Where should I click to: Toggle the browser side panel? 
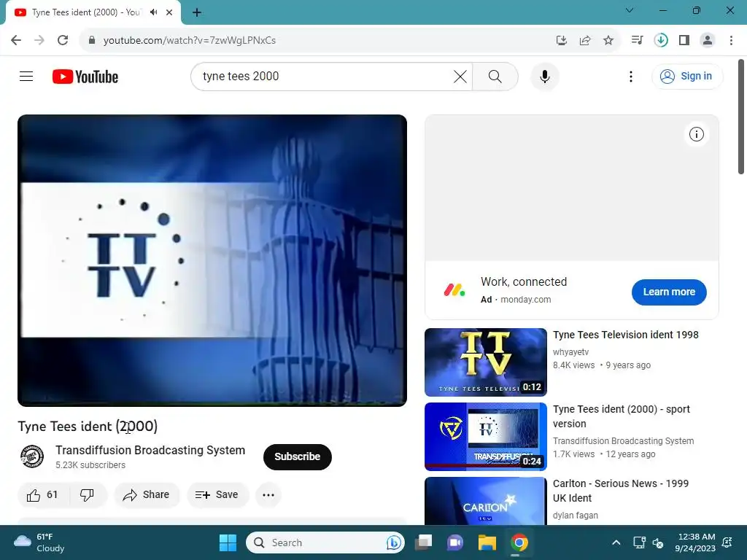[x=684, y=40]
